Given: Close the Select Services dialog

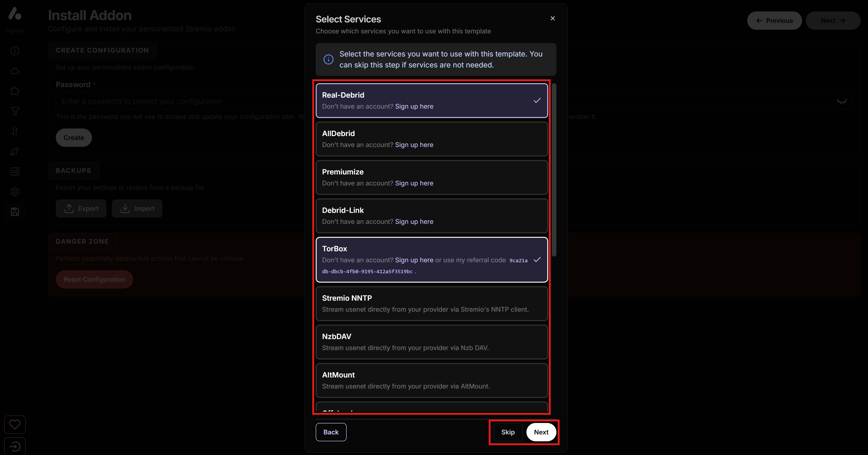Looking at the screenshot, I should pos(552,19).
